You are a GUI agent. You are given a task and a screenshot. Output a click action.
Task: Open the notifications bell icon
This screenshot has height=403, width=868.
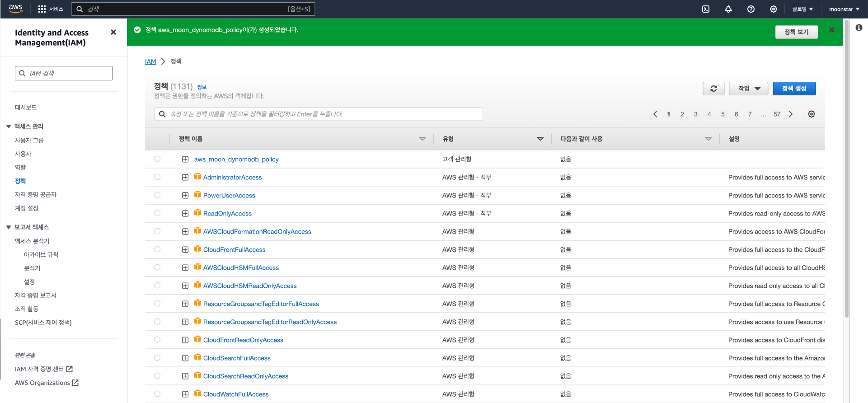pos(728,9)
